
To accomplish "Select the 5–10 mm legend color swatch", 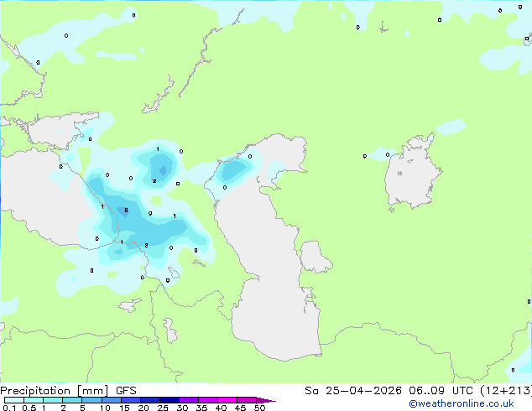I will pyautogui.click(x=91, y=400).
